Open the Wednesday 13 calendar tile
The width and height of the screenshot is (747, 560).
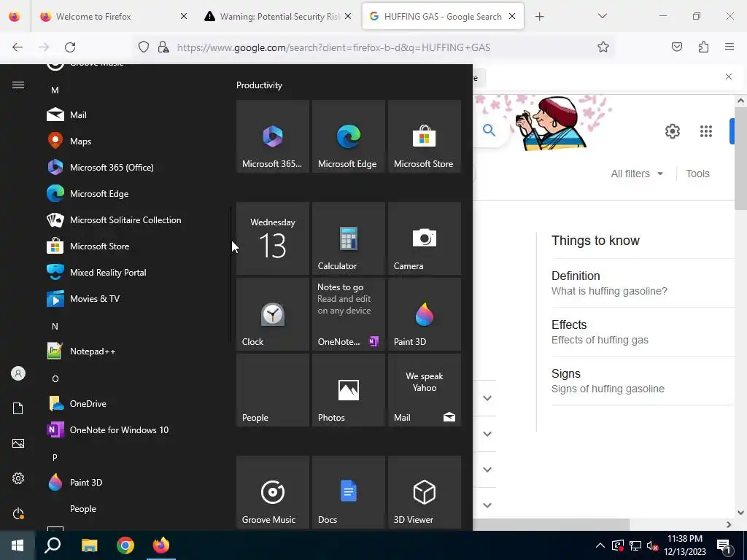(273, 238)
